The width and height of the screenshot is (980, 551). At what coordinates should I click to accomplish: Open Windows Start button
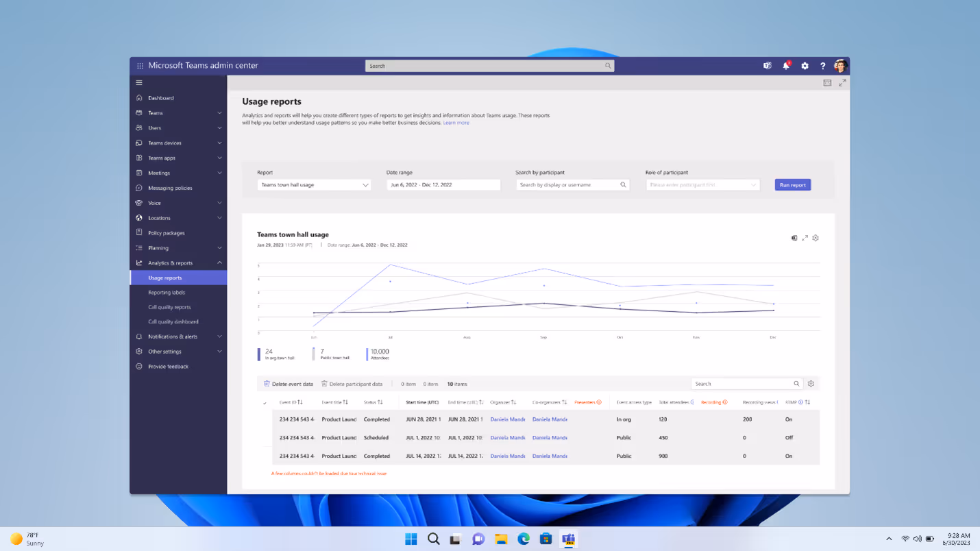pos(411,539)
